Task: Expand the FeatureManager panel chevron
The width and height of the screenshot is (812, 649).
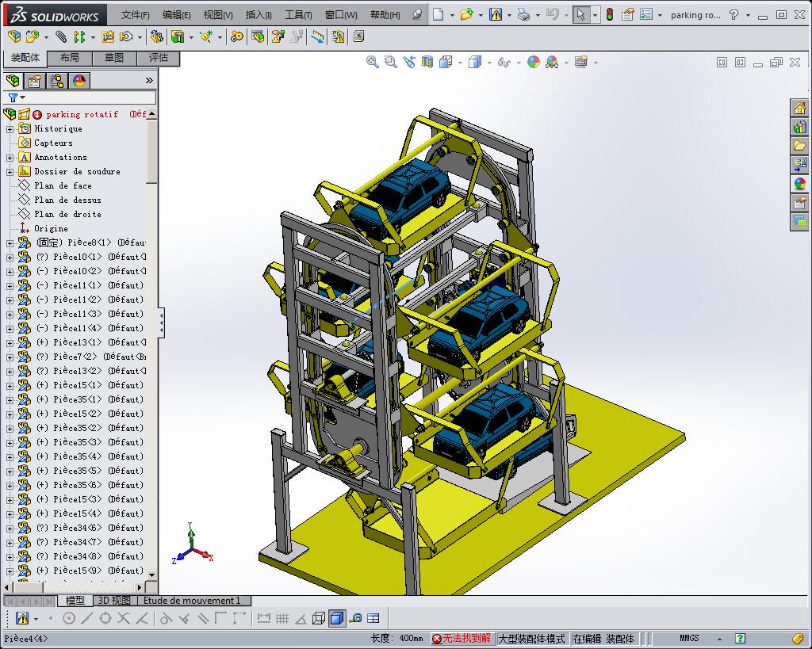Action: [x=149, y=80]
